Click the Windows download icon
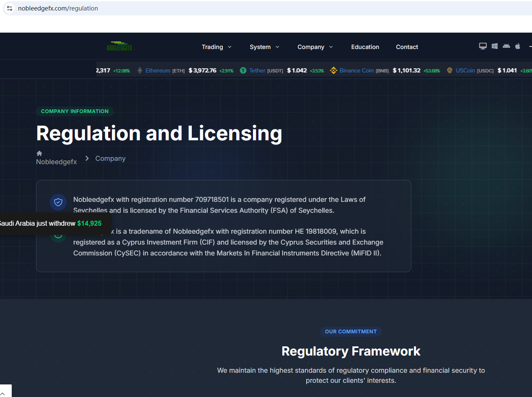 coord(494,46)
